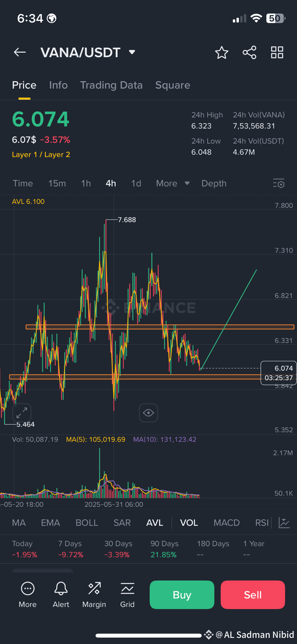Enable the EMA indicator
Image resolution: width=297 pixels, height=644 pixels.
(50, 523)
